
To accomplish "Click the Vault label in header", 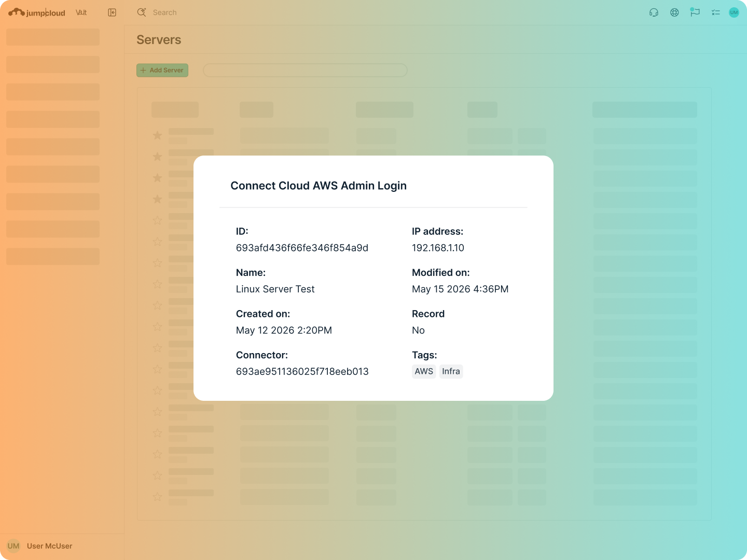I will click(x=81, y=12).
